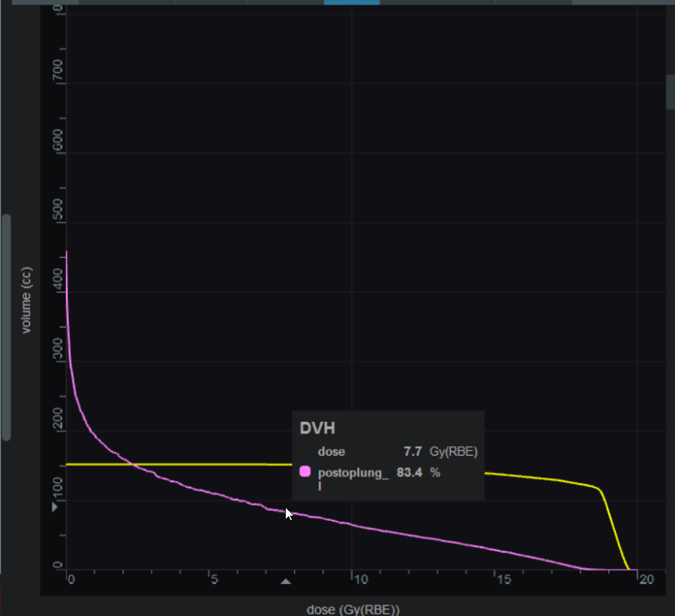The image size is (675, 616).
Task: Select the blue highlighted tab in the top strip
Action: pyautogui.click(x=351, y=2)
